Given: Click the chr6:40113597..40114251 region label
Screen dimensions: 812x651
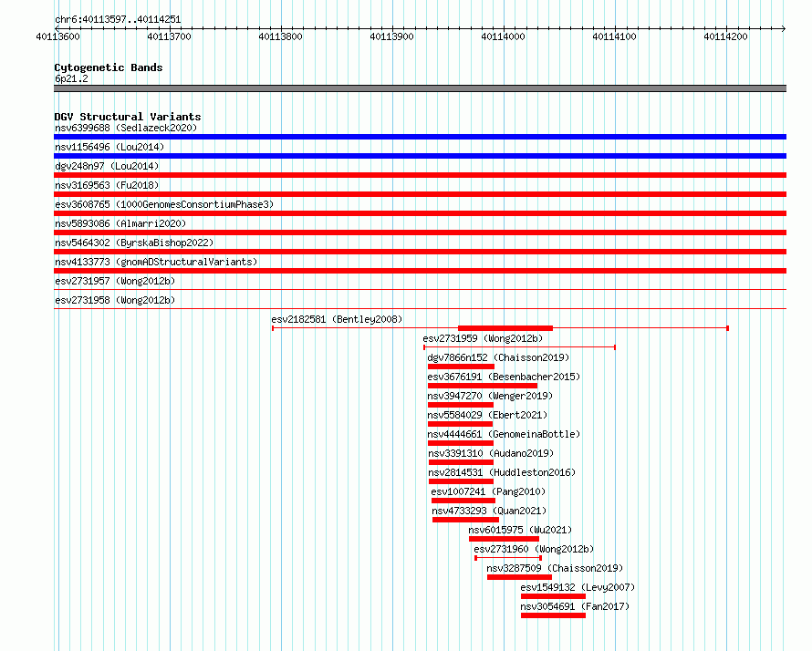Looking at the screenshot, I should [118, 20].
